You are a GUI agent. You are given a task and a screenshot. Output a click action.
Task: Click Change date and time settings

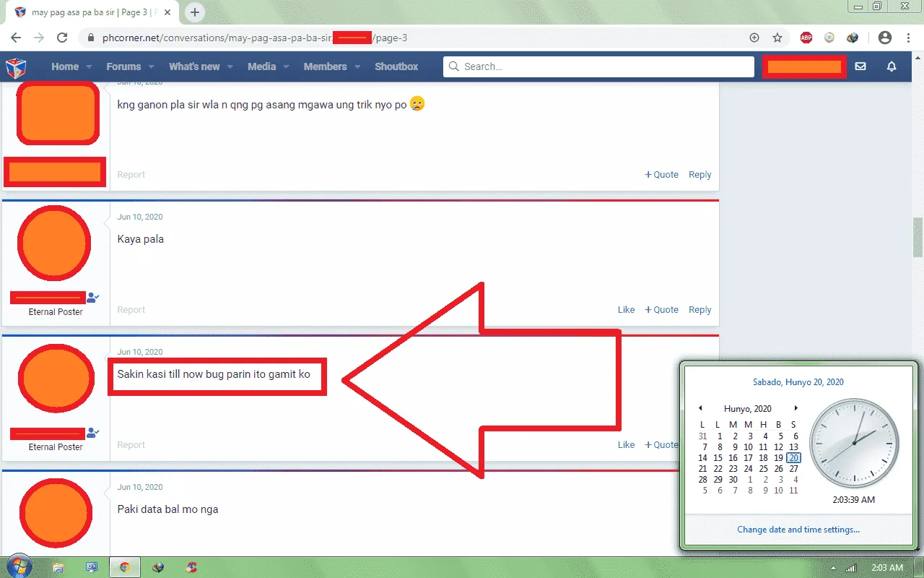[x=798, y=529]
